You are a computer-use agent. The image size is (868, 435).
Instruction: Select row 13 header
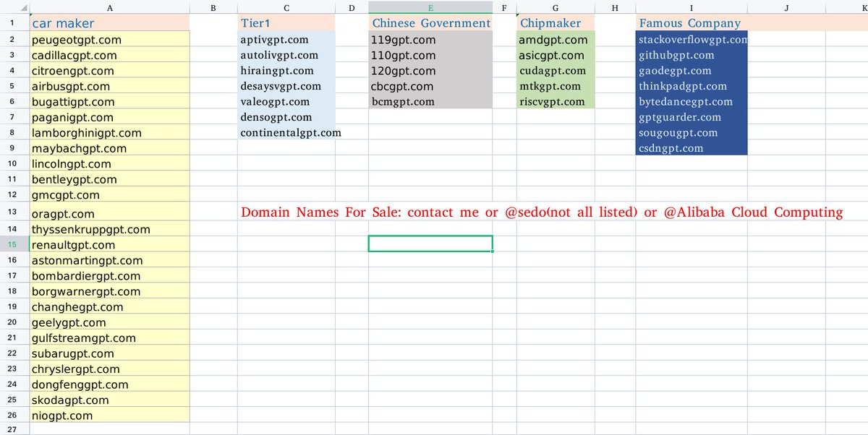coord(14,212)
